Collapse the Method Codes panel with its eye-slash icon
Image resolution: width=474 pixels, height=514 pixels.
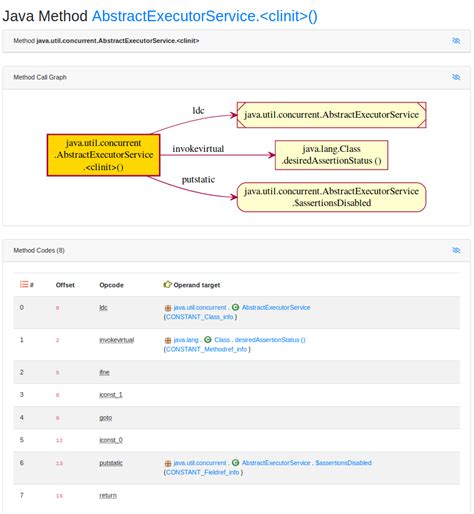coord(456,250)
